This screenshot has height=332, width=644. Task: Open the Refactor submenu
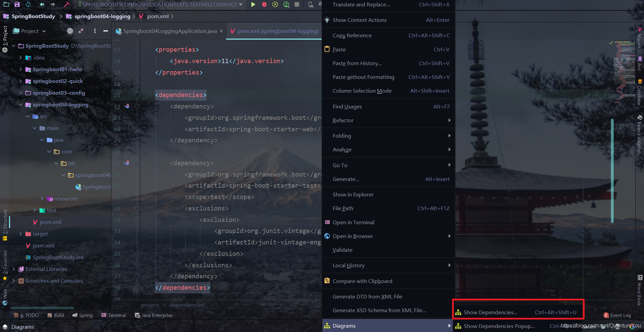click(x=388, y=120)
